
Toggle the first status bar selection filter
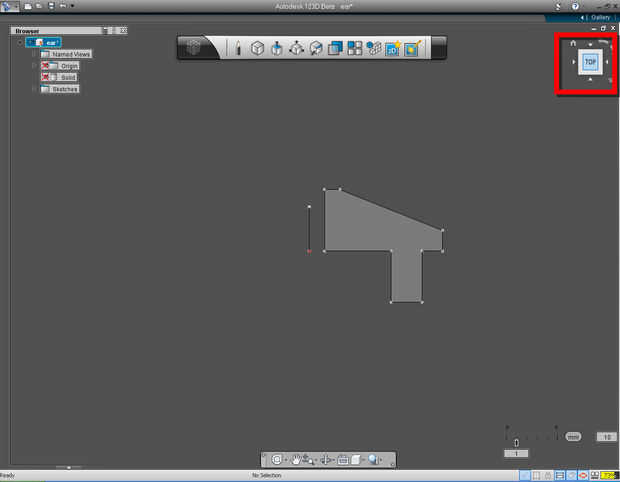coord(524,475)
